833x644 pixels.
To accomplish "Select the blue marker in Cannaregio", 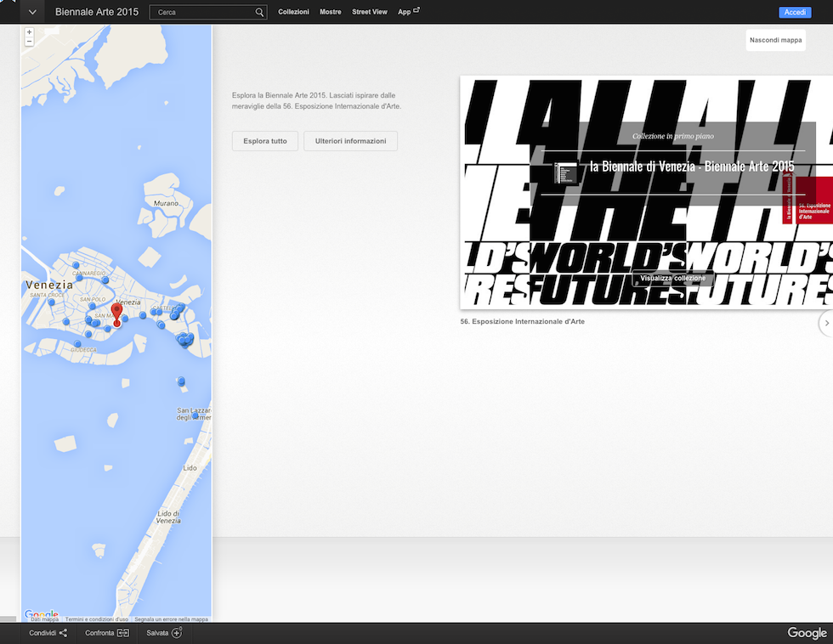I will [76, 265].
